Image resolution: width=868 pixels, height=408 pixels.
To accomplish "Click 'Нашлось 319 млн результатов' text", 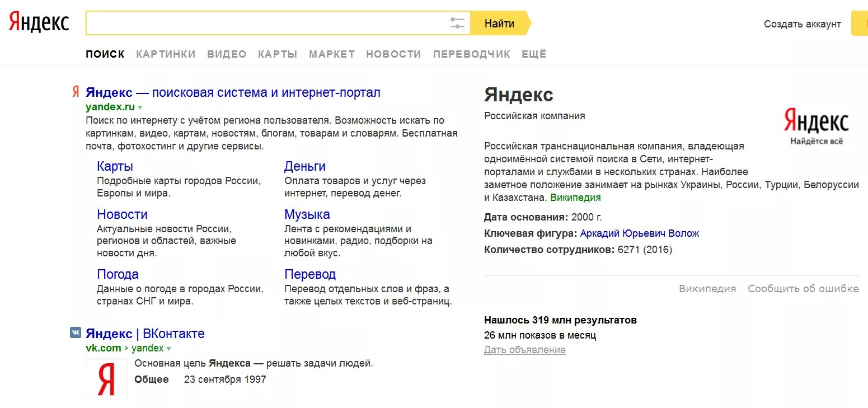I will 560,320.
